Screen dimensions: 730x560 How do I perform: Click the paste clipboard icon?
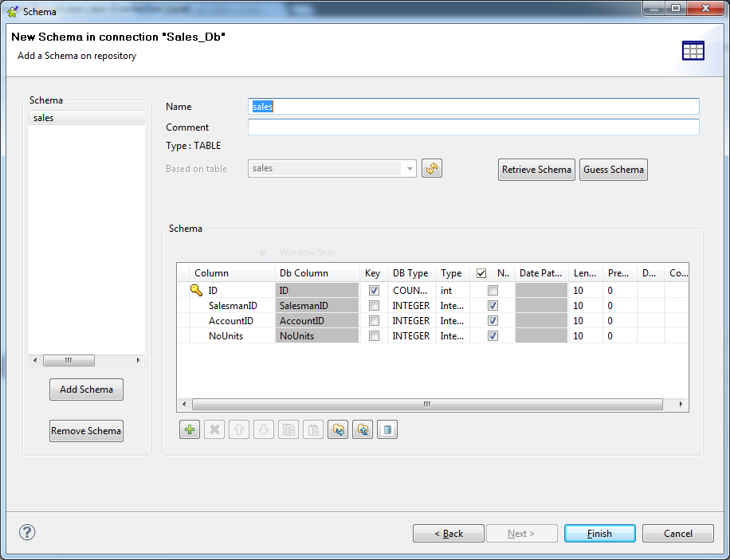pyautogui.click(x=313, y=429)
